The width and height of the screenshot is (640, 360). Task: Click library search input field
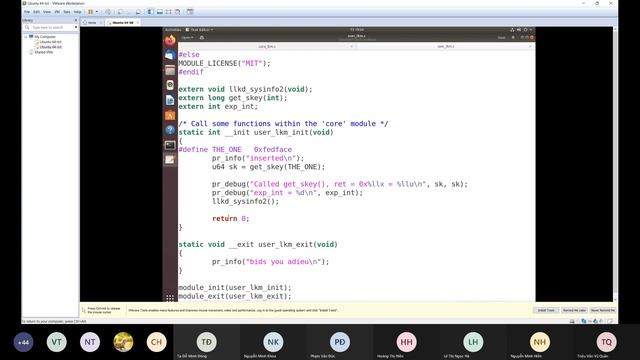pyautogui.click(x=51, y=27)
